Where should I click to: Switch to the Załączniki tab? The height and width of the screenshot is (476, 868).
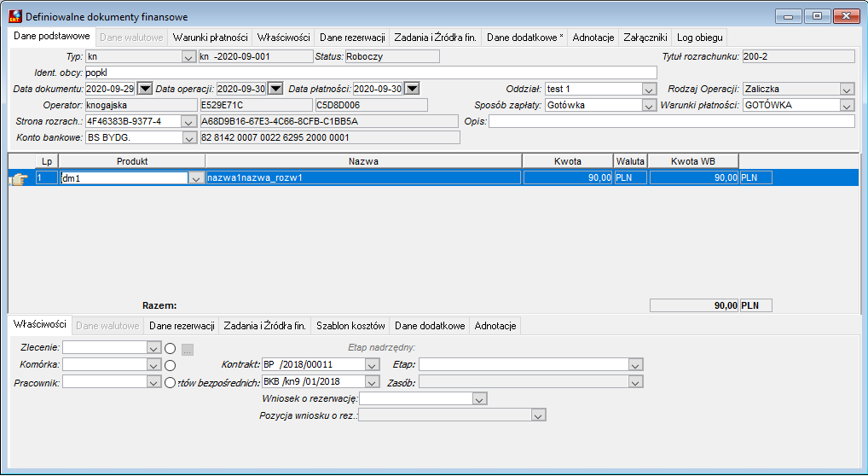pyautogui.click(x=645, y=38)
